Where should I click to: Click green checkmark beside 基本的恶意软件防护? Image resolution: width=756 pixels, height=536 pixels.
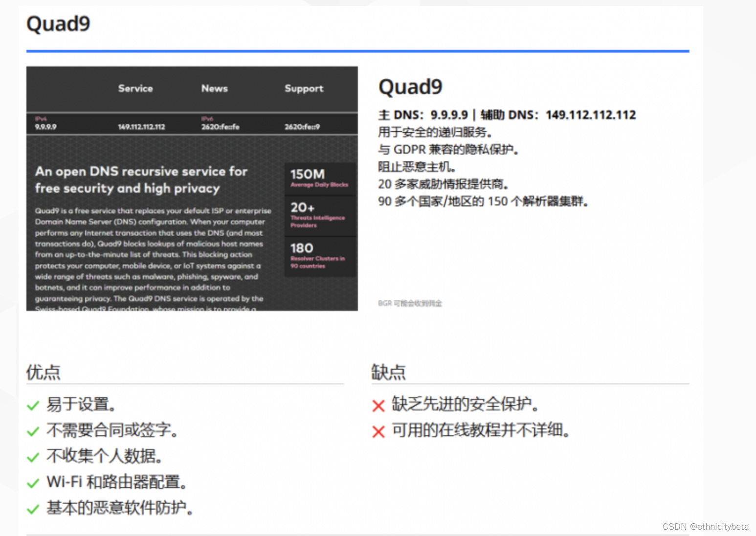tap(33, 509)
